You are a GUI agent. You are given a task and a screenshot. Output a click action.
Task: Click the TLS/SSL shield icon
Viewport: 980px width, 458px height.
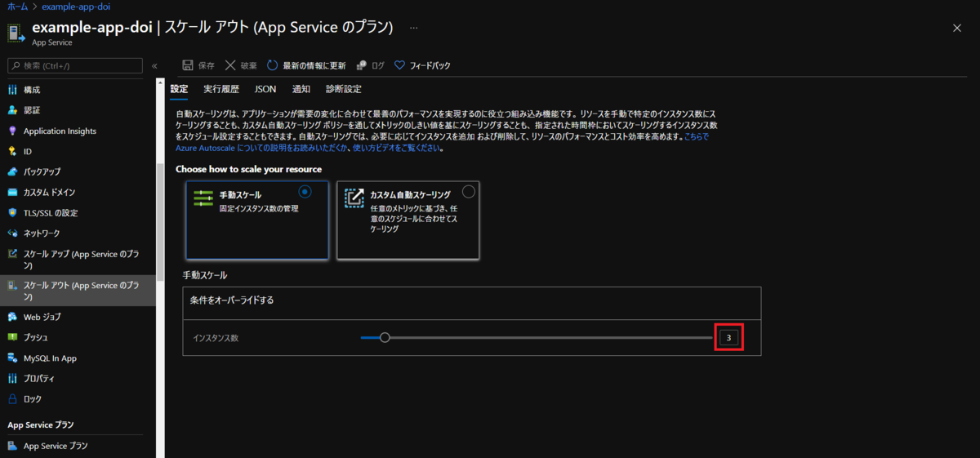pos(12,213)
